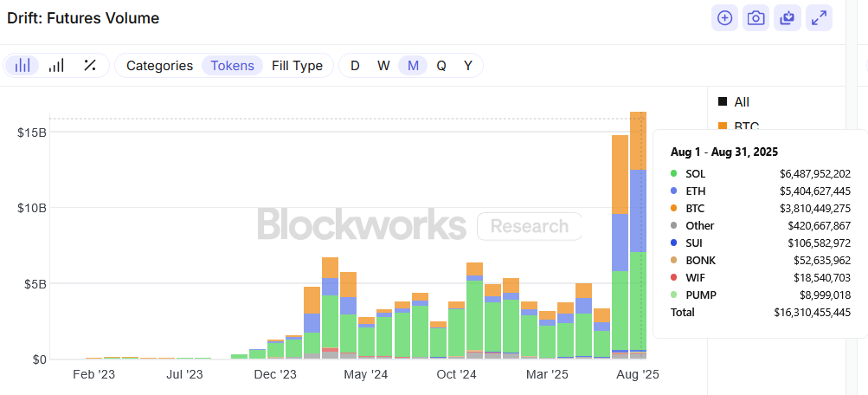Click the PUMP row label in tooltip
Viewport: 868px width, 395px height.
click(x=701, y=295)
